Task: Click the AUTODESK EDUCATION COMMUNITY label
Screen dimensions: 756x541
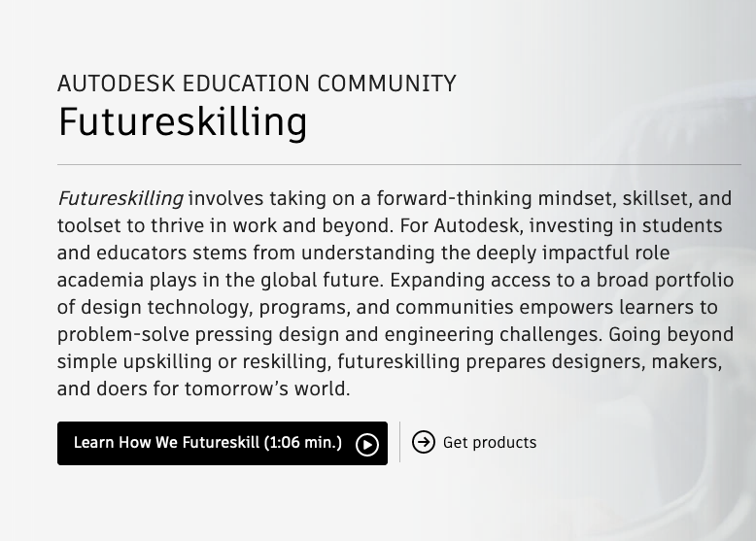Action: pos(257,84)
